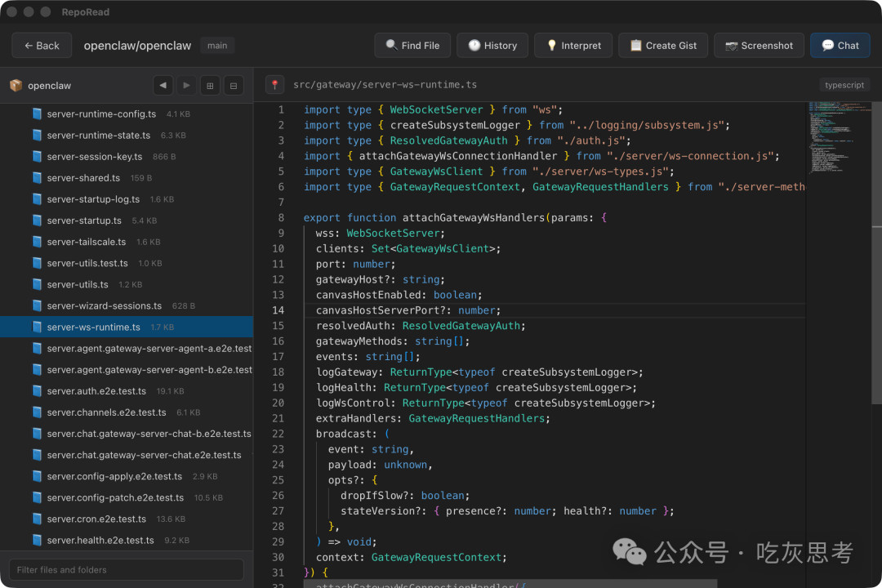The image size is (882, 588).
Task: Focus the Filter files and folders field
Action: pyautogui.click(x=127, y=570)
